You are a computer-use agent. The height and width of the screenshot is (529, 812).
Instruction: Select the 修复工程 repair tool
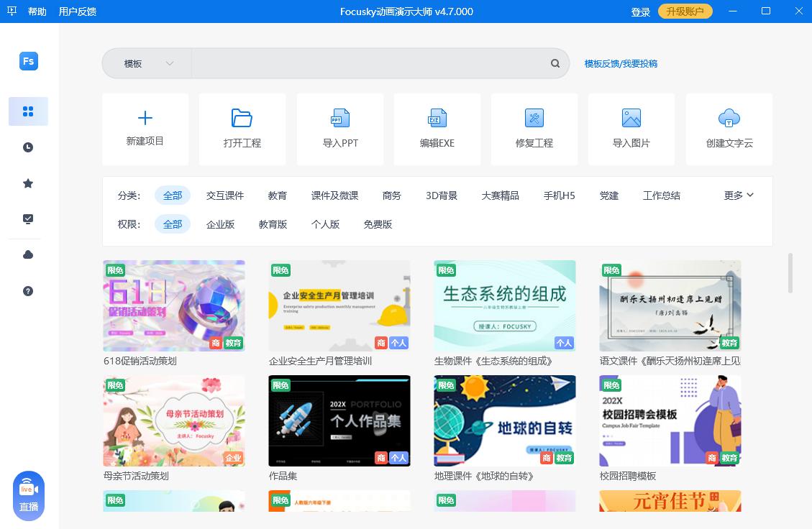click(534, 129)
